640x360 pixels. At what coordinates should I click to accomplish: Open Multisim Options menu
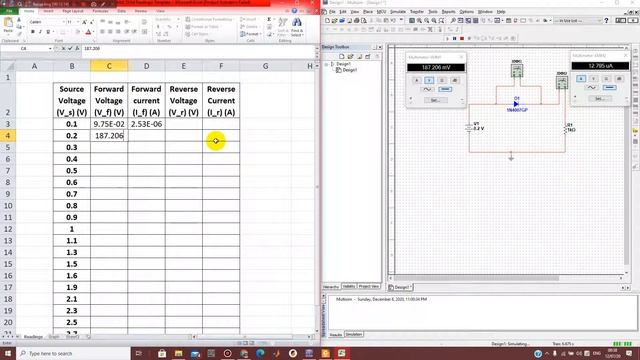[467, 12]
